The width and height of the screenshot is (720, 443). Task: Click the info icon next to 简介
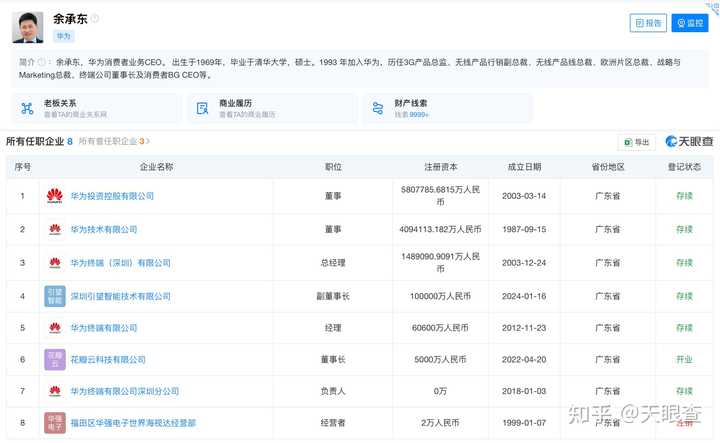[x=41, y=62]
